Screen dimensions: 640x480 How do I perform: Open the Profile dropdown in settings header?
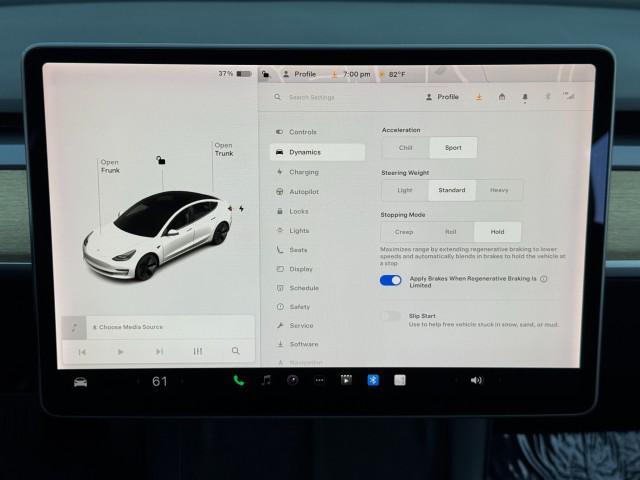coord(442,97)
